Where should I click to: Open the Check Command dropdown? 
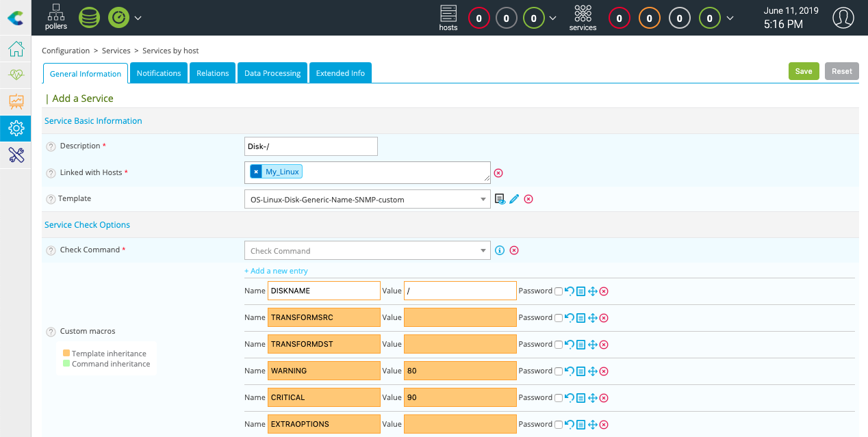(x=368, y=250)
